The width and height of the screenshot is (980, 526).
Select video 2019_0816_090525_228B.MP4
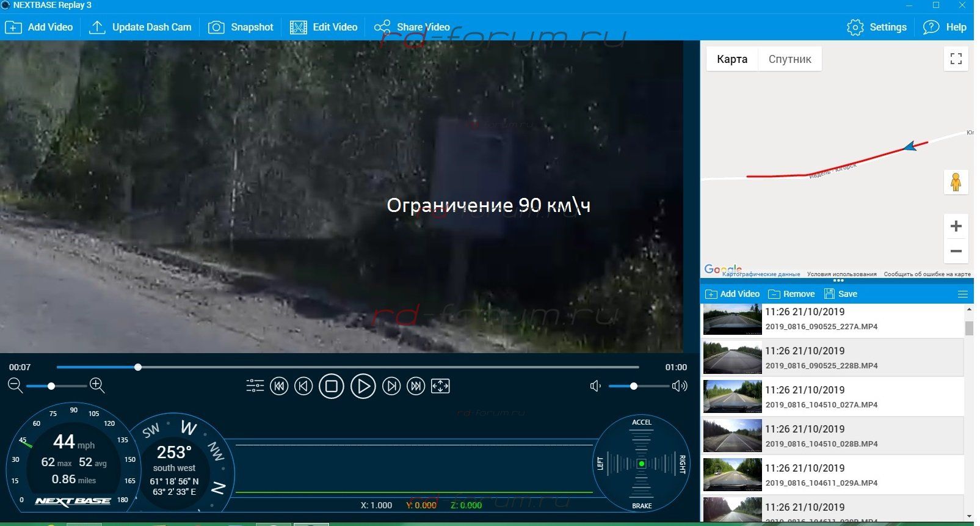coord(832,358)
